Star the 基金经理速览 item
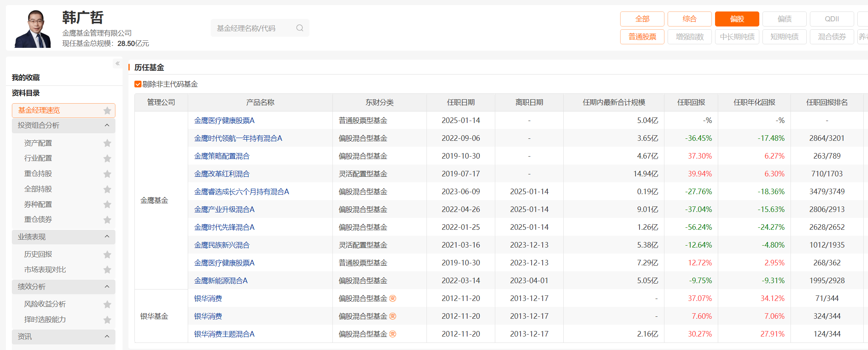Image resolution: width=868 pixels, height=350 pixels. click(107, 111)
